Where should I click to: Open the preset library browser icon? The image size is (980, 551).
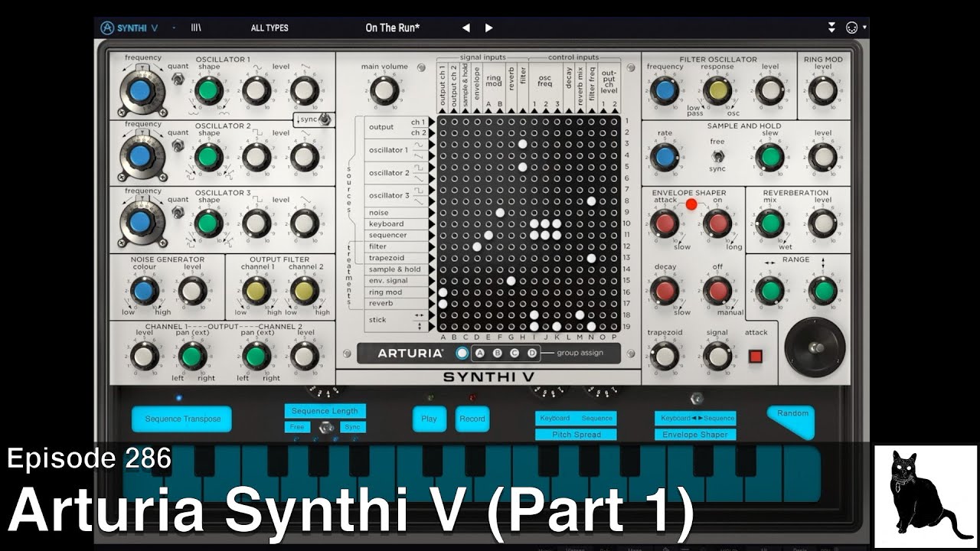tap(196, 28)
